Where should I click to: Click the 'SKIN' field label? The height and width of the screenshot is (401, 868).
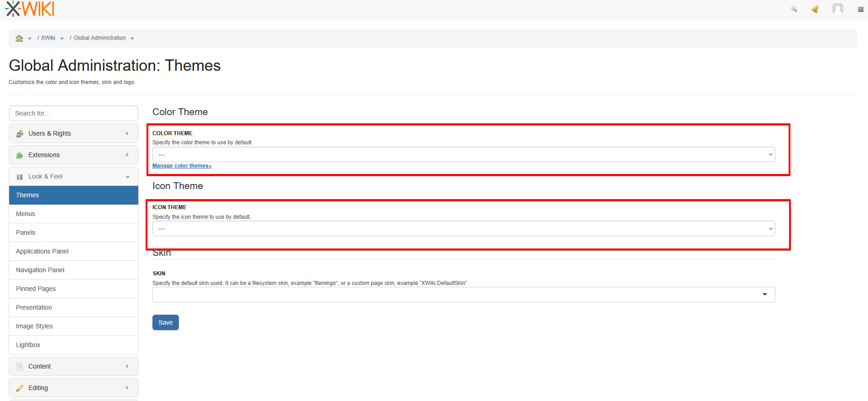pos(159,274)
